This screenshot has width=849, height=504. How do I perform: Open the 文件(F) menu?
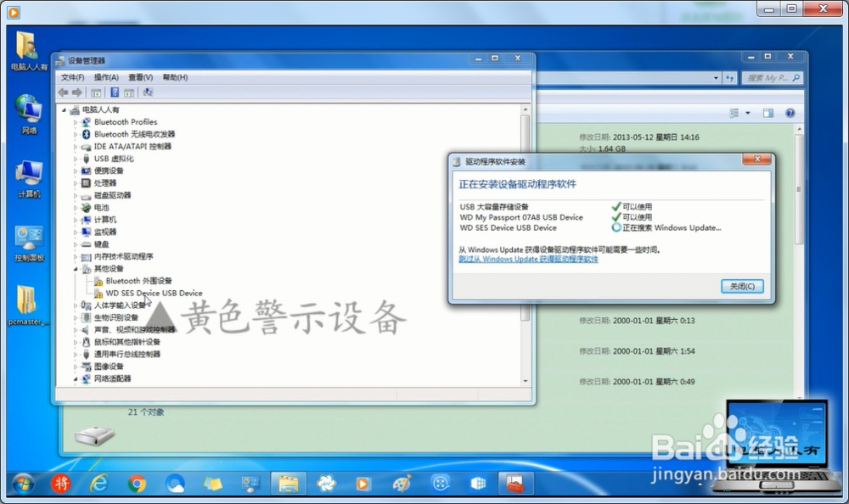pyautogui.click(x=72, y=77)
